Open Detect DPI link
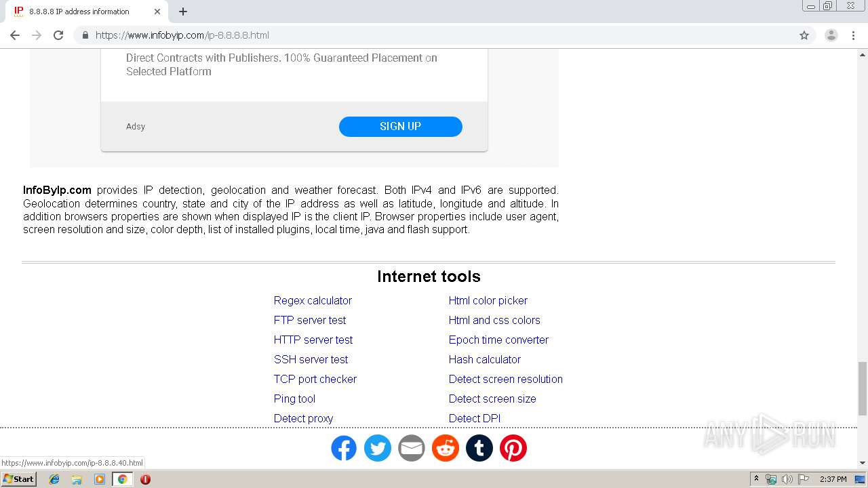The height and width of the screenshot is (488, 868). 475,418
